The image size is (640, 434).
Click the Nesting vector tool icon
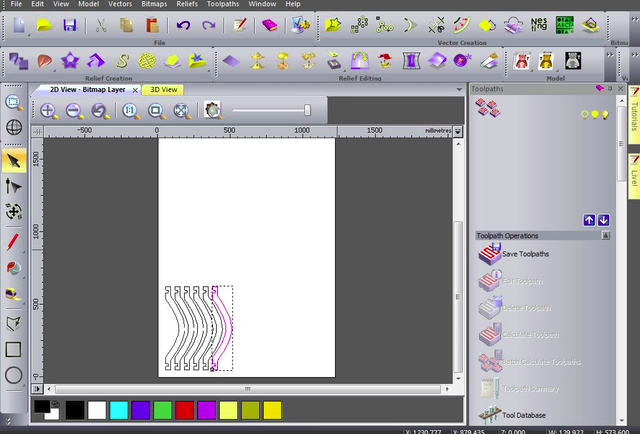[539, 24]
